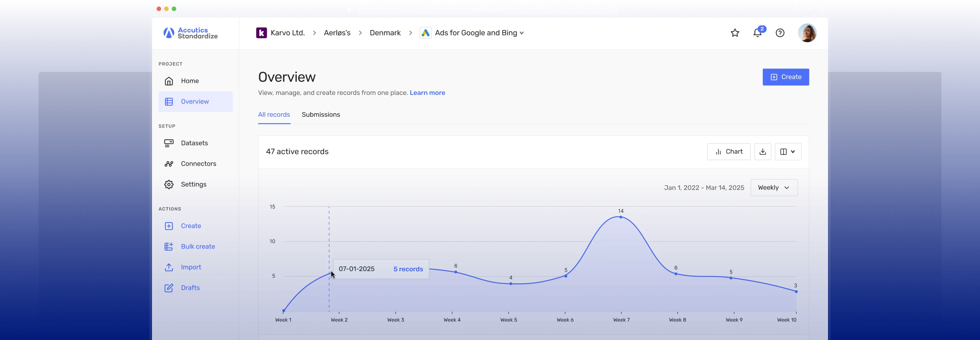
Task: Open Connectors from the sidebar
Action: pos(198,164)
